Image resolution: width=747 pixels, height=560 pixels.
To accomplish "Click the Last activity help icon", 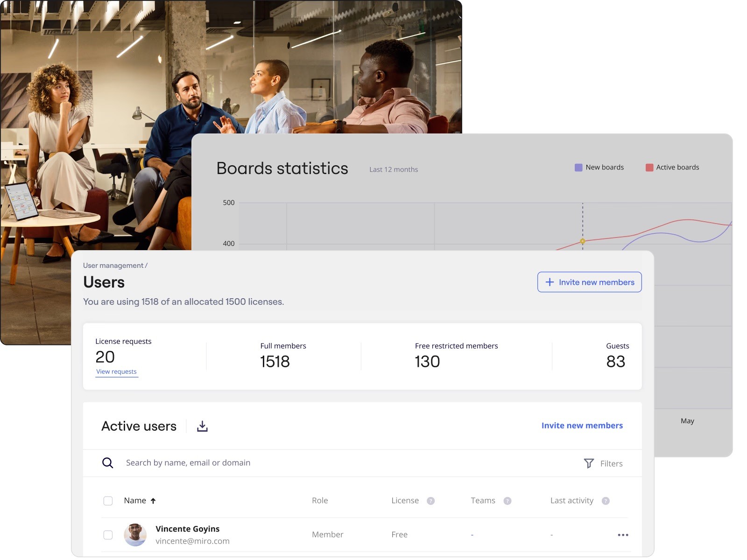I will pyautogui.click(x=606, y=501).
